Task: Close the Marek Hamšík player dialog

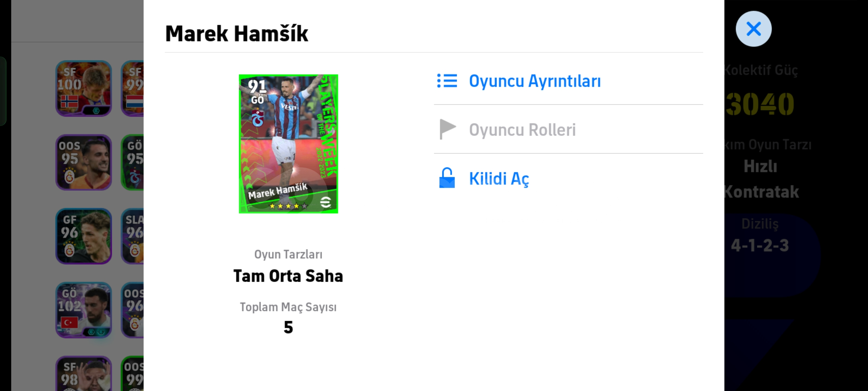Action: 753,29
